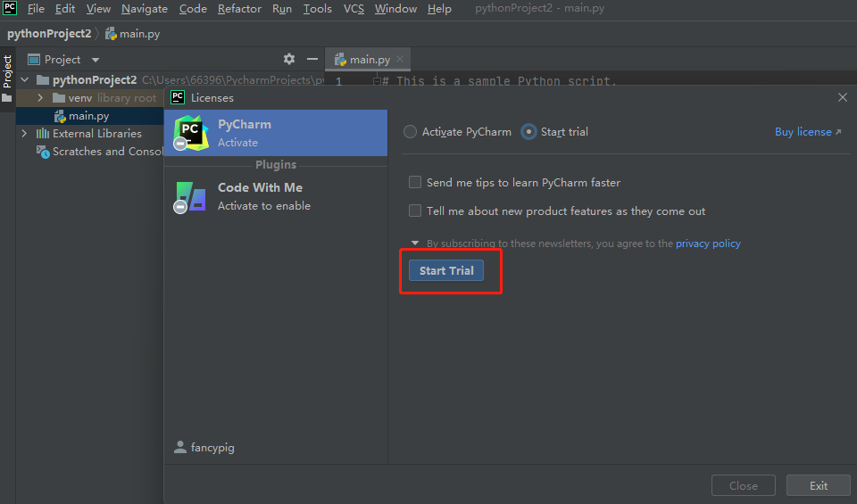Click the Code With Me plugin icon
Viewport: 857px width, 504px height.
[190, 196]
